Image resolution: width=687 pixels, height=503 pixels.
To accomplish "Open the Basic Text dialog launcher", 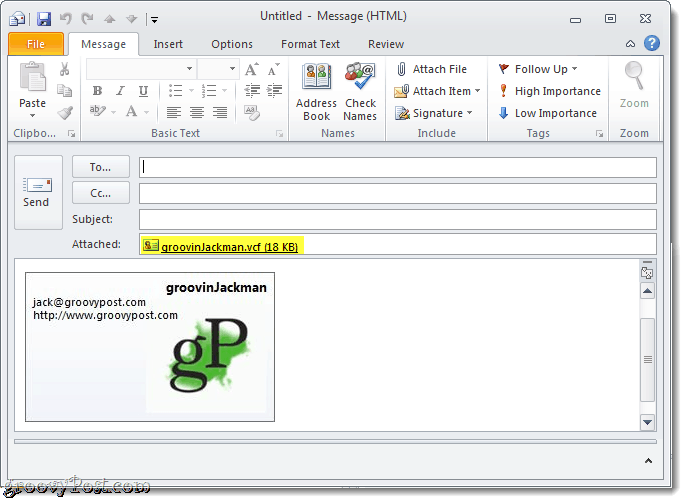I will 279,134.
